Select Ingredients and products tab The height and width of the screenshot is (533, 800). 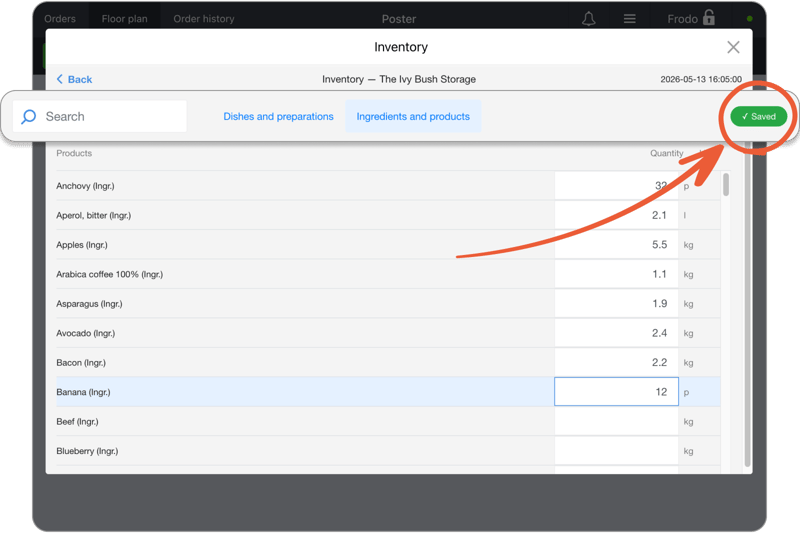pos(413,116)
